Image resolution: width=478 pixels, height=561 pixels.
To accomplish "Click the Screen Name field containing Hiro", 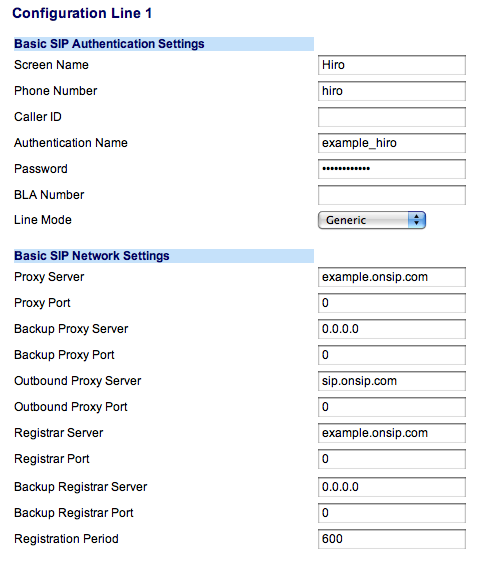I will pos(392,65).
